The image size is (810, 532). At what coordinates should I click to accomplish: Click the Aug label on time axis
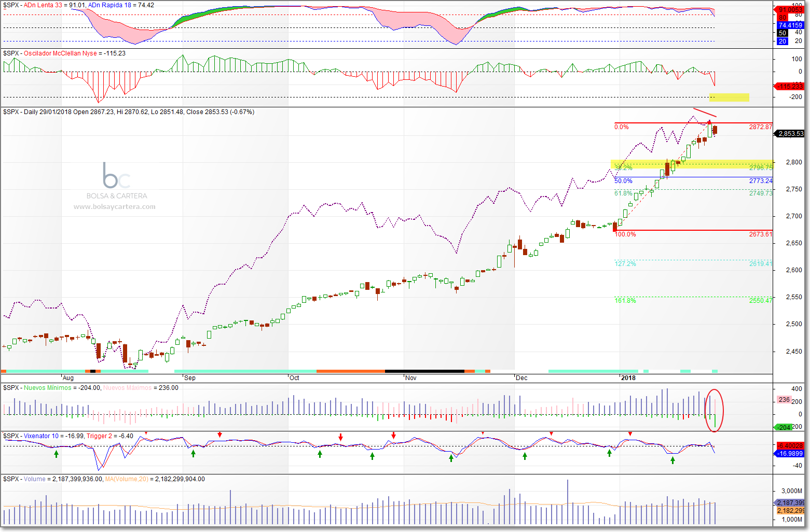68,378
